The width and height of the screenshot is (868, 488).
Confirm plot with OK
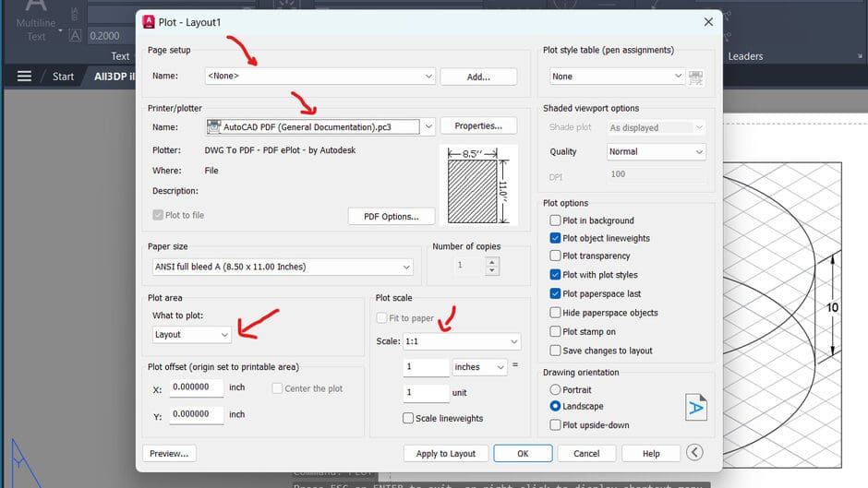523,453
